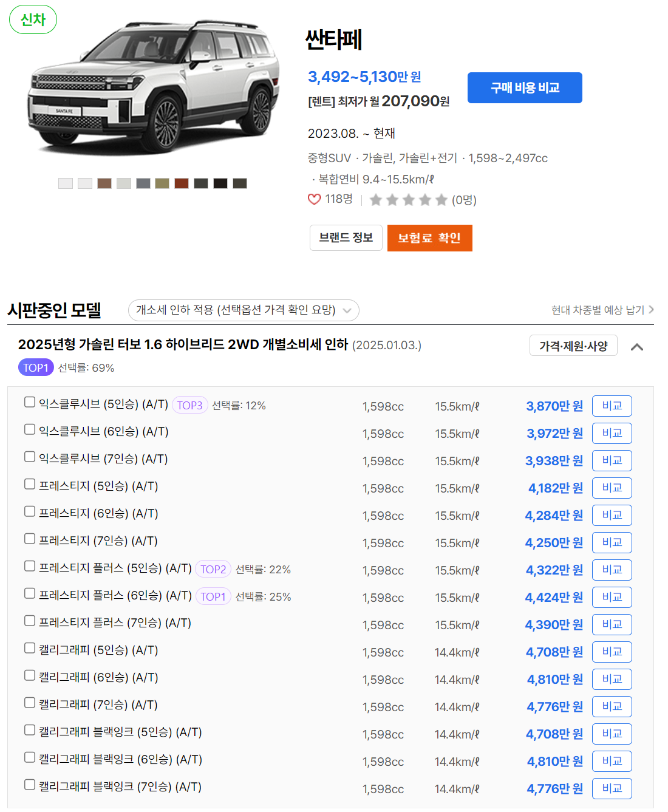Select the olive khaki color swatch

click(x=162, y=183)
